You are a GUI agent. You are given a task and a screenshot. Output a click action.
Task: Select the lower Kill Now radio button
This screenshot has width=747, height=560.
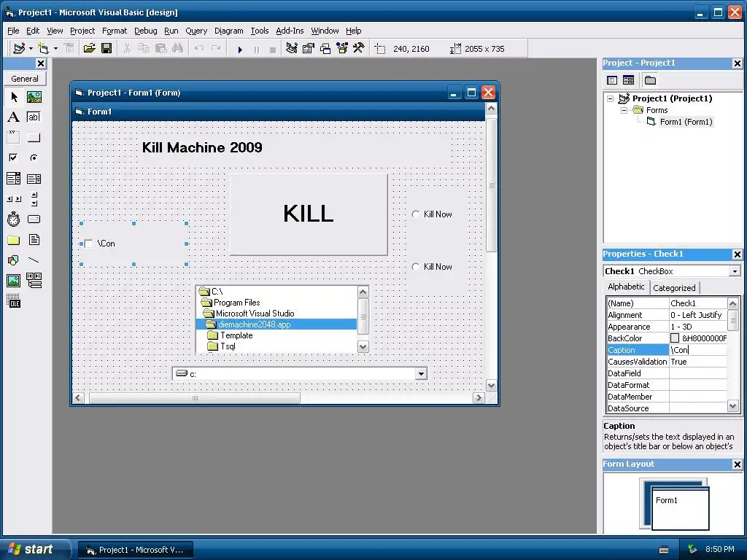point(415,267)
